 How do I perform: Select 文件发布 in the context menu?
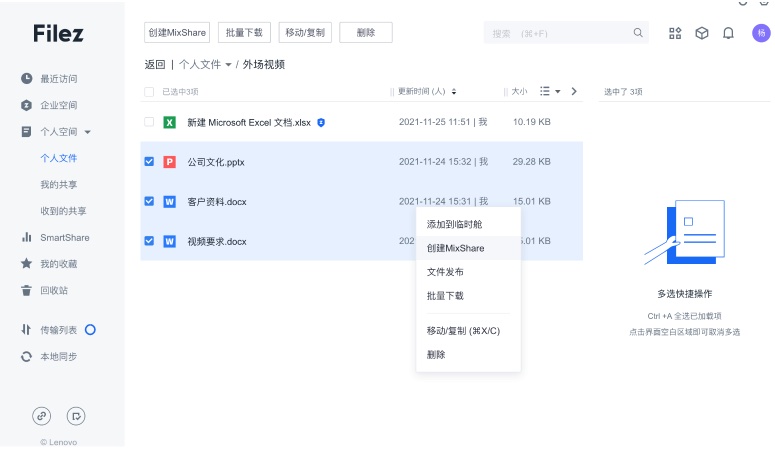pyautogui.click(x=445, y=272)
